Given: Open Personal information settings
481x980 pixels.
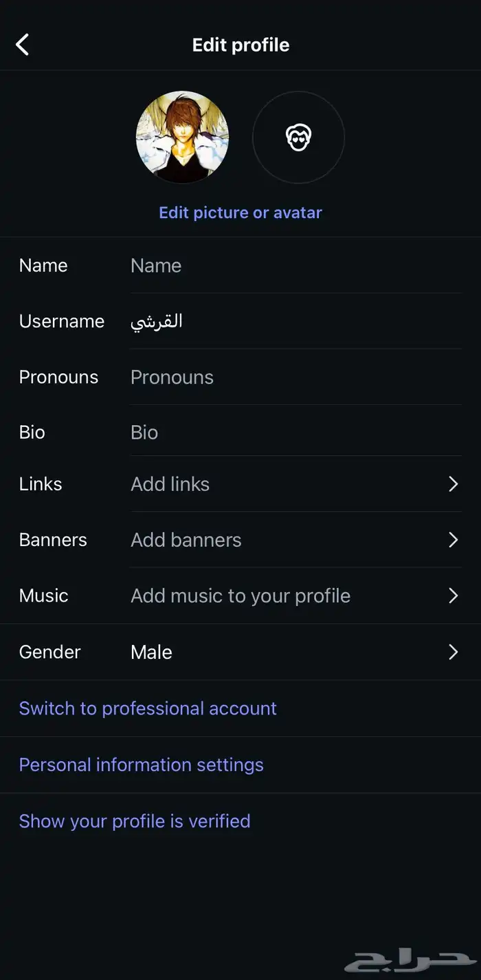Looking at the screenshot, I should click(142, 765).
